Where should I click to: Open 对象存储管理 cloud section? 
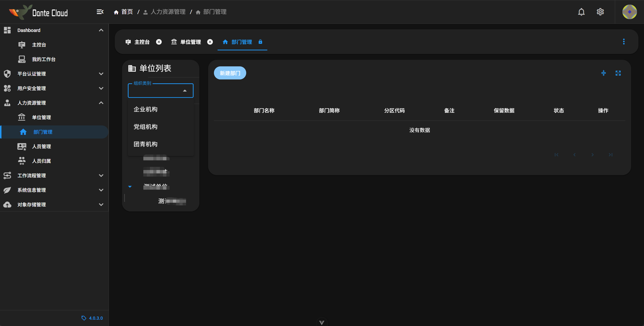[x=31, y=204]
